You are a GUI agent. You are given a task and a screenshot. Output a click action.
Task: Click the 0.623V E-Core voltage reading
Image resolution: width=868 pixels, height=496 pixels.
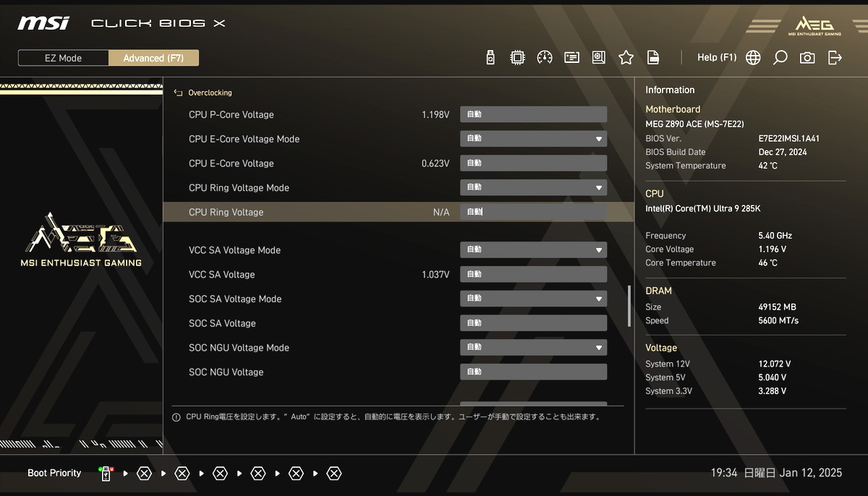(x=435, y=163)
